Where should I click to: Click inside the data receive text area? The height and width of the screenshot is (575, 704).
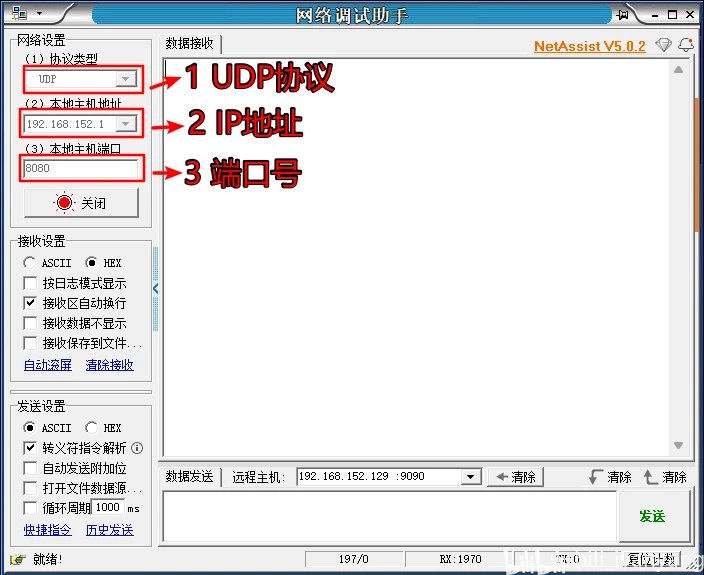417,257
